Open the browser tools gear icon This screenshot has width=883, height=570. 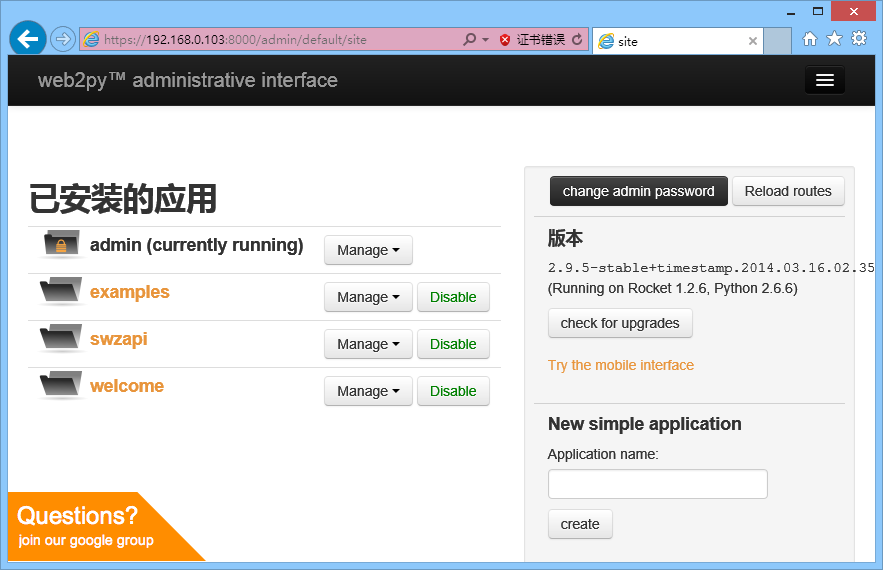859,39
